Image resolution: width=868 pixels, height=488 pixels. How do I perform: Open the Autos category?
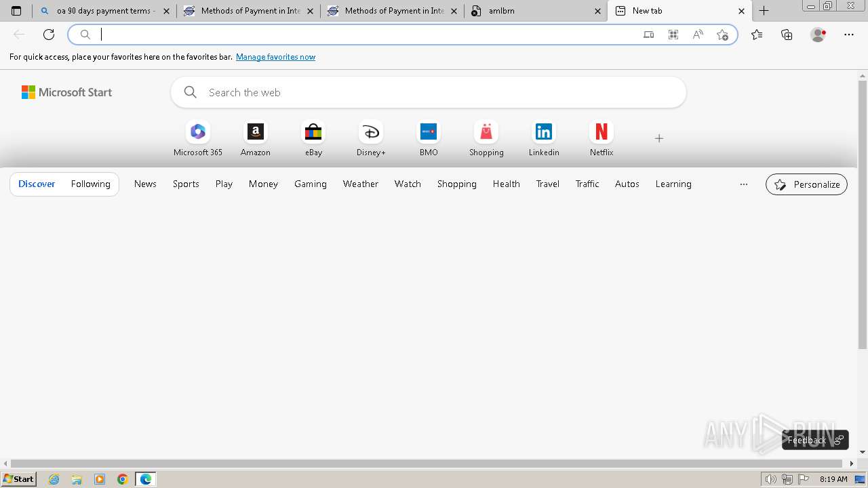click(627, 184)
